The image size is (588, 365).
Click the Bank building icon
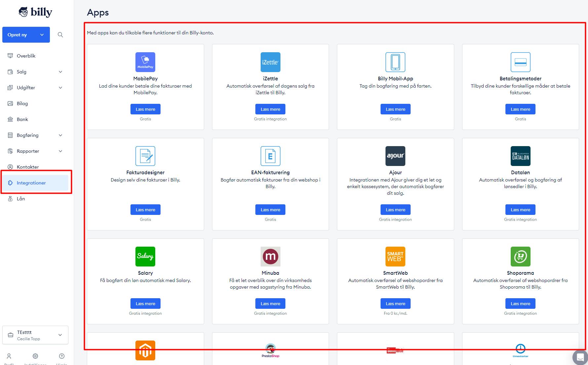(x=10, y=119)
